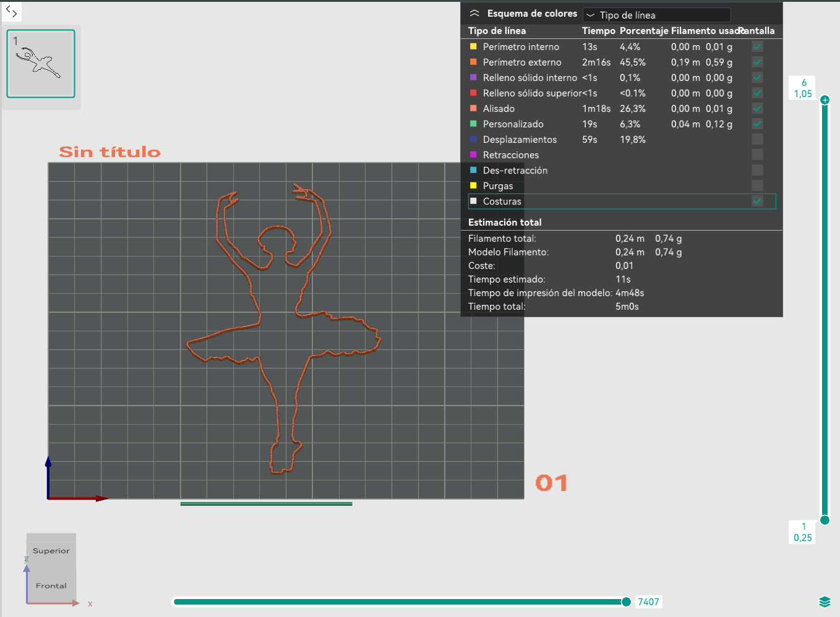Screen dimensions: 840x617
Task: Click the Sin título plate name label
Action: pyautogui.click(x=110, y=151)
